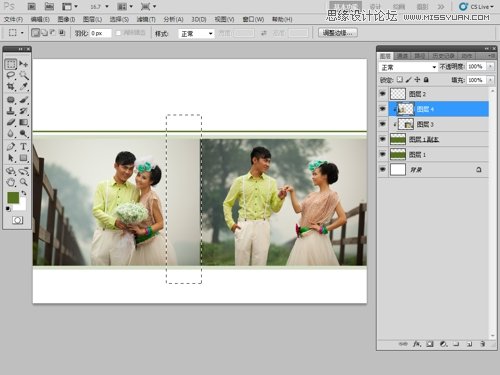Image resolution: width=500 pixels, height=375 pixels.
Task: Open the 编辑(E) menu
Action: tap(40, 19)
